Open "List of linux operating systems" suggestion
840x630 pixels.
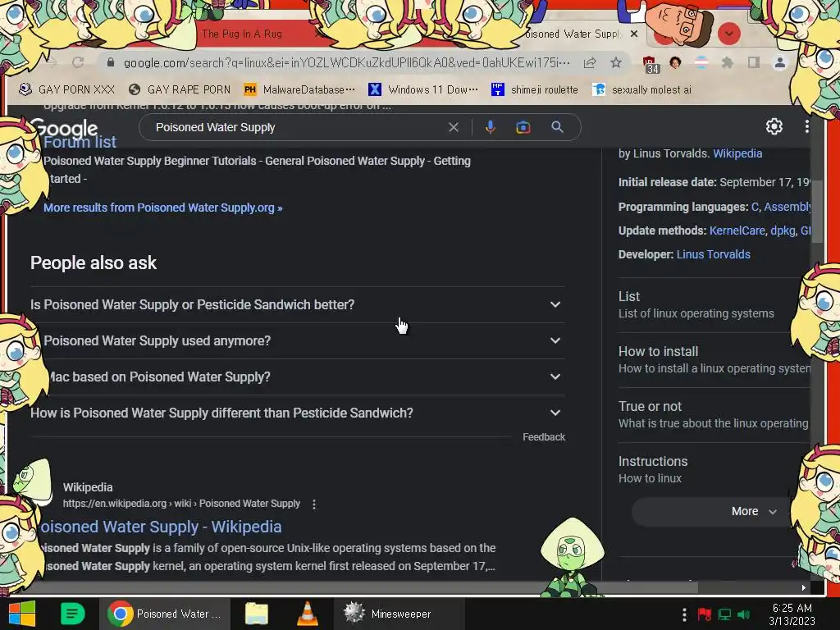click(x=714, y=305)
